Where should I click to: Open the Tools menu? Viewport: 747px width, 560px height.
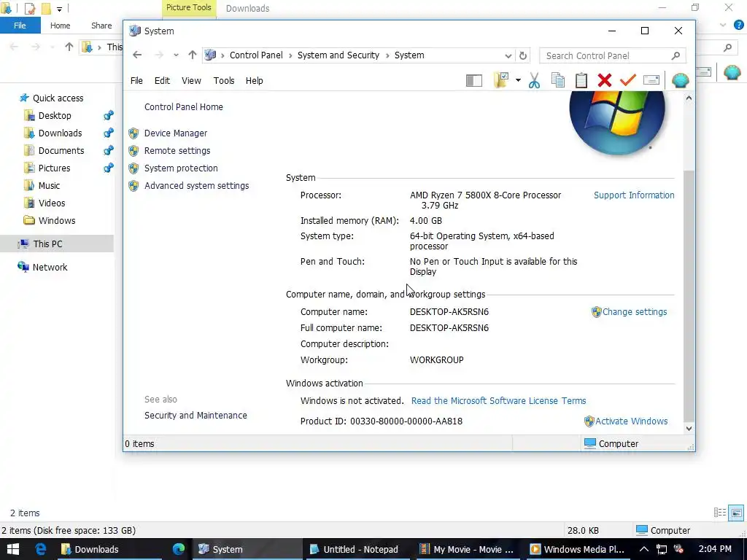224,80
